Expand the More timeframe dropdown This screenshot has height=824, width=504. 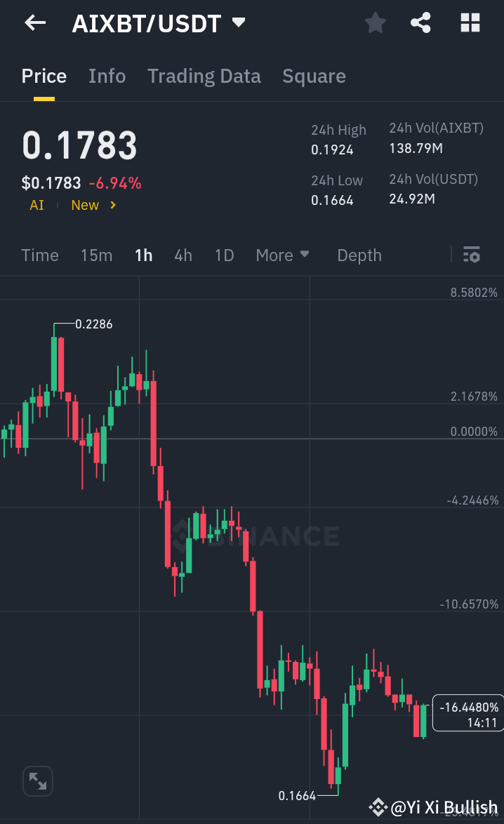point(282,255)
